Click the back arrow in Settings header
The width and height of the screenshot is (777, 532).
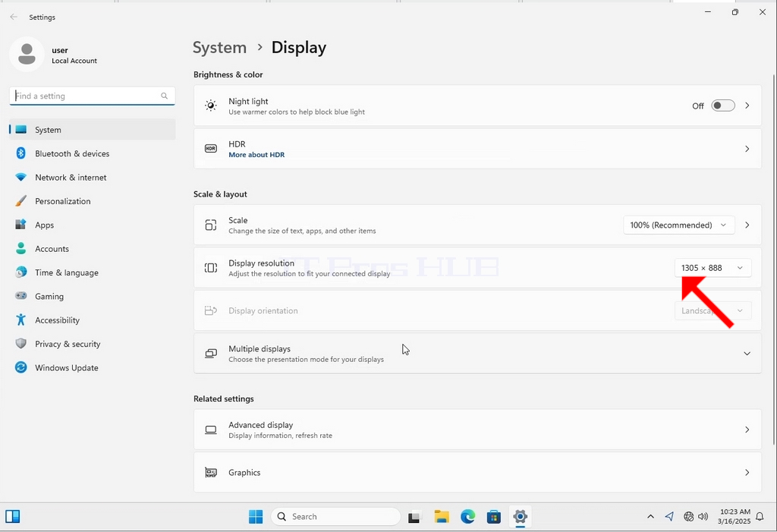coord(14,17)
